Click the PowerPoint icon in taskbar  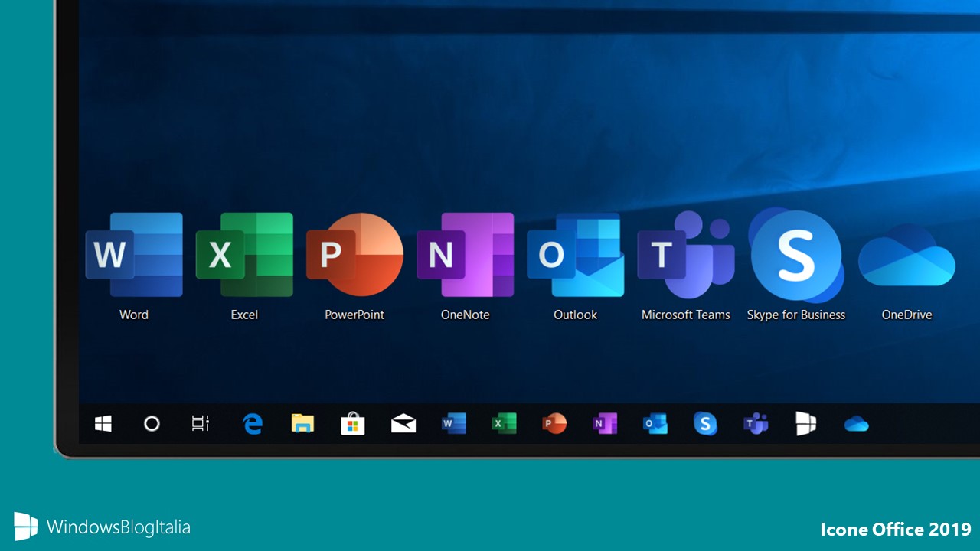click(554, 423)
